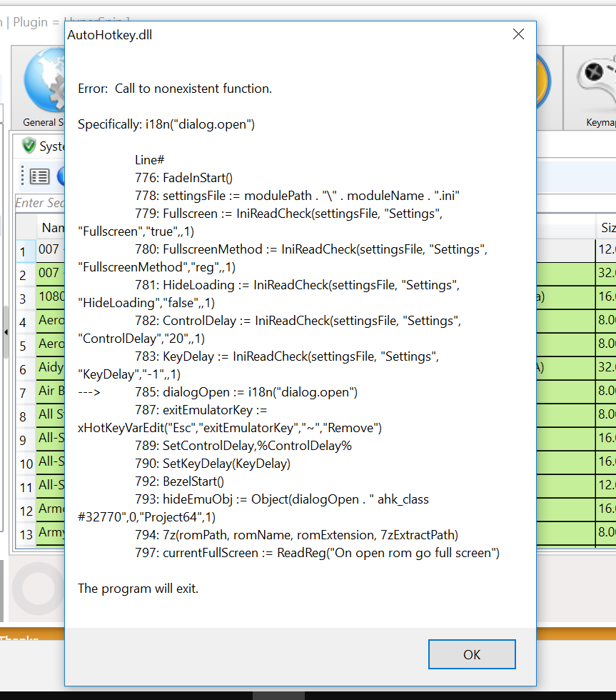Click the left panel collapse arrow
Viewport: 616px width, 700px height.
(6, 332)
